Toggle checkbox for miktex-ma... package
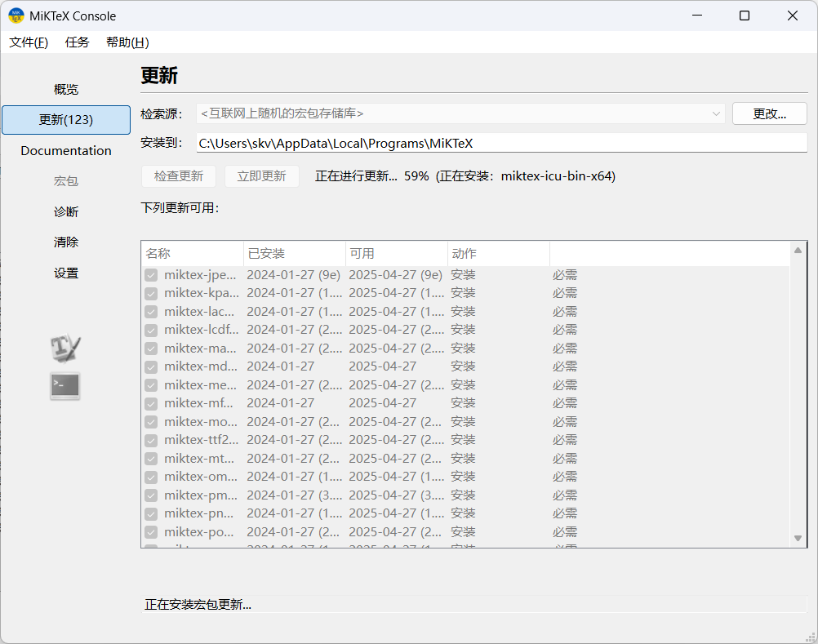Screen dimensions: 818x644 point(151,349)
